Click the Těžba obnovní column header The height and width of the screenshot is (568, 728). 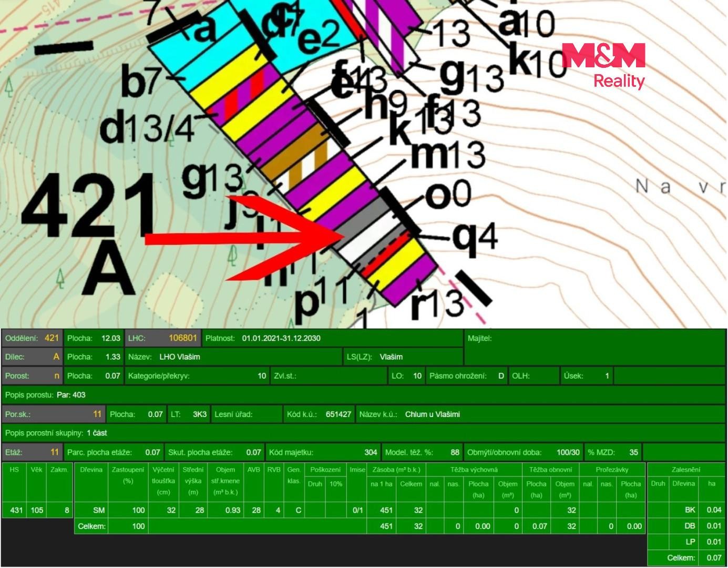550,470
